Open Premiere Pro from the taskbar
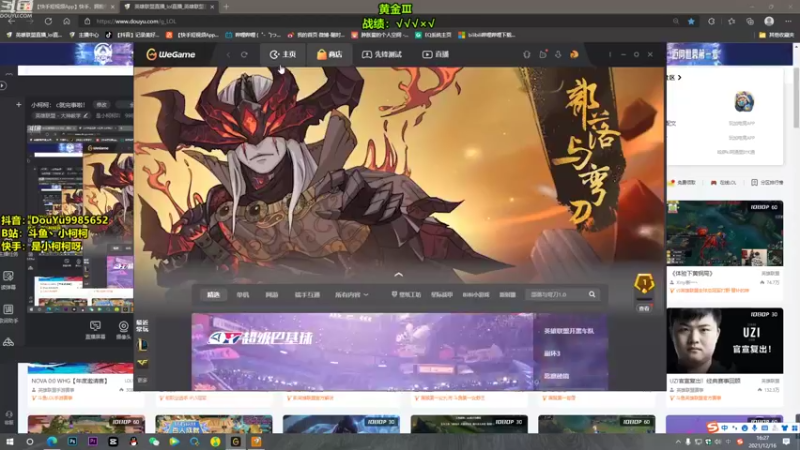800x450 pixels. tap(93, 441)
